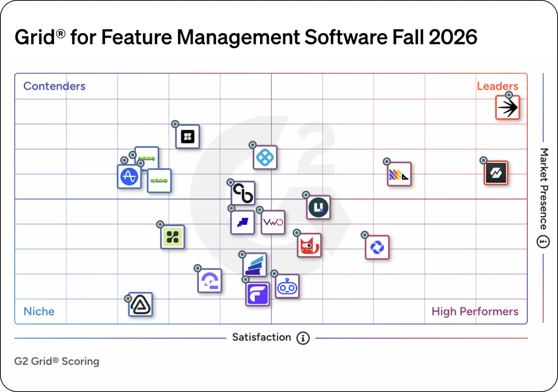This screenshot has height=392, width=558.
Task: Click the VWO logo tile
Action: 273,222
